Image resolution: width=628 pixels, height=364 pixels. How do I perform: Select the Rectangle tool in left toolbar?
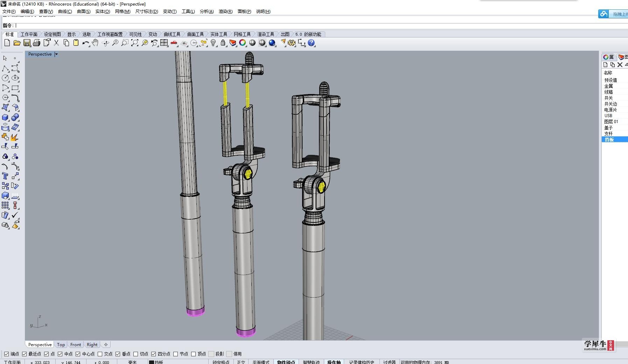15,88
